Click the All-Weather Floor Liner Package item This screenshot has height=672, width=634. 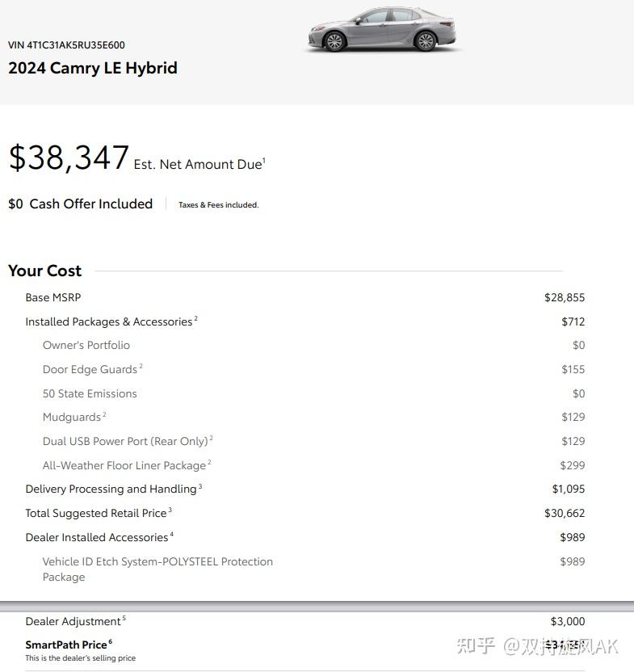(124, 465)
